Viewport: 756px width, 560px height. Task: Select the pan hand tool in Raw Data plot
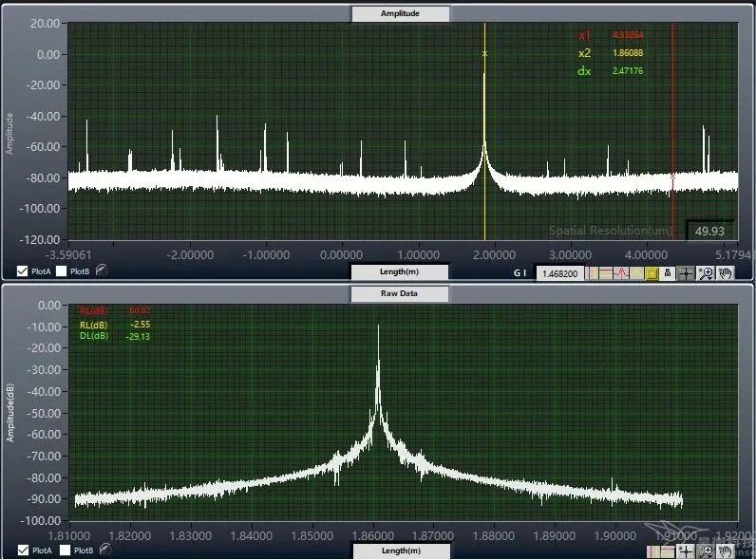[727, 551]
